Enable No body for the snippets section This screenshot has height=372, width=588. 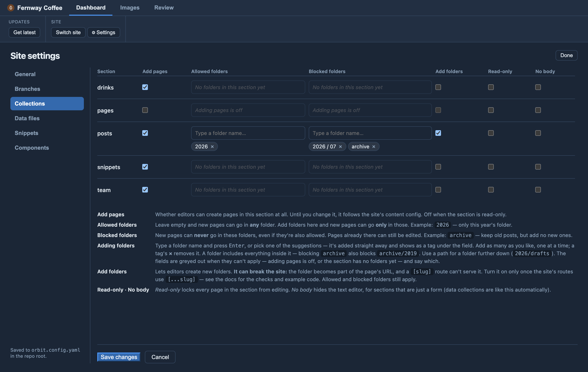538,167
